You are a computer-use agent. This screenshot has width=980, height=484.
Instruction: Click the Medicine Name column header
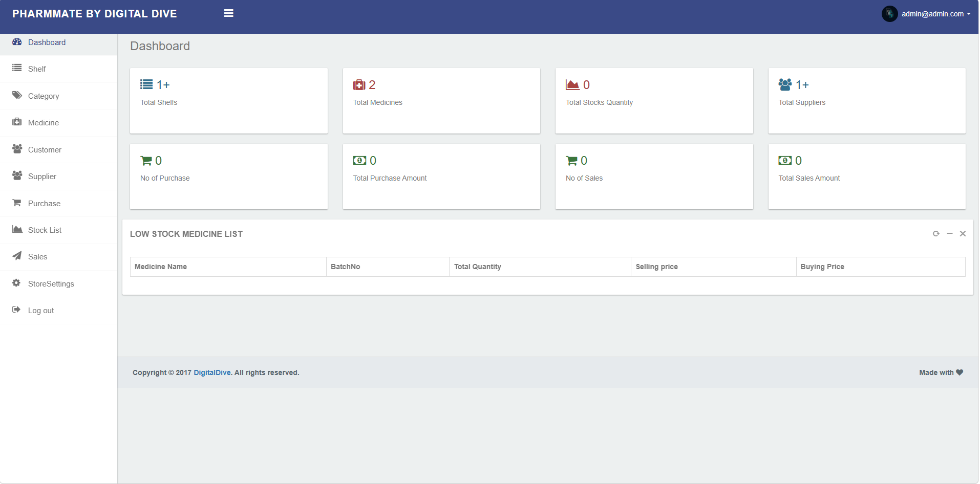click(161, 267)
